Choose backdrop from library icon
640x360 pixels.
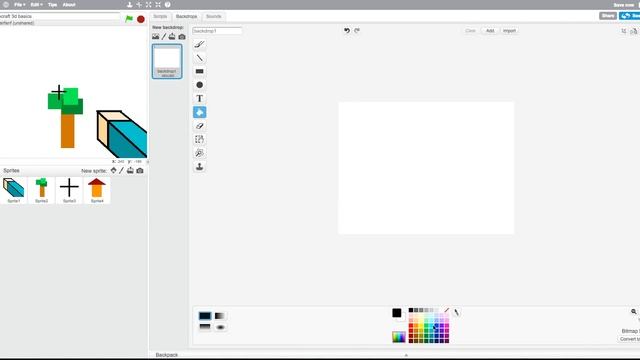[156, 36]
